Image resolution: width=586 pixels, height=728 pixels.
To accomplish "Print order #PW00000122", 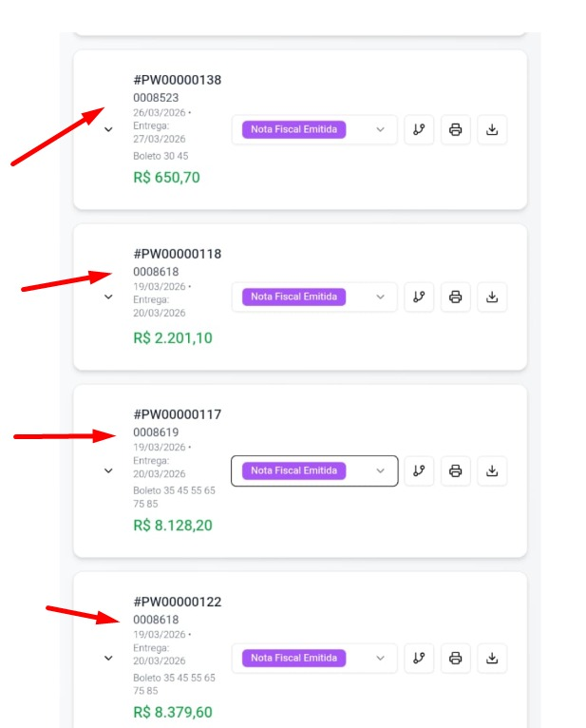I will pos(456,658).
